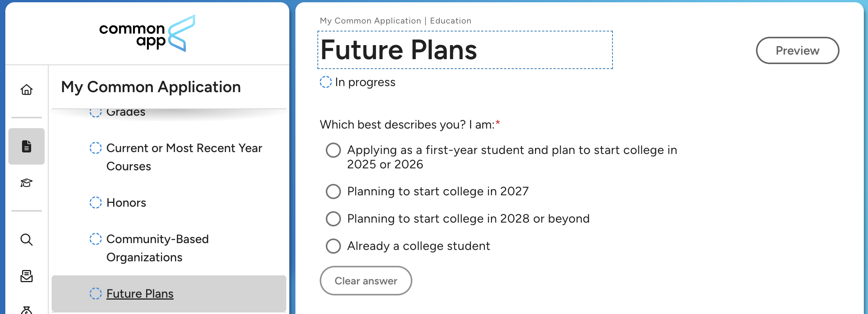Click the In progress status icon
The height and width of the screenshot is (314, 868).
coord(325,82)
